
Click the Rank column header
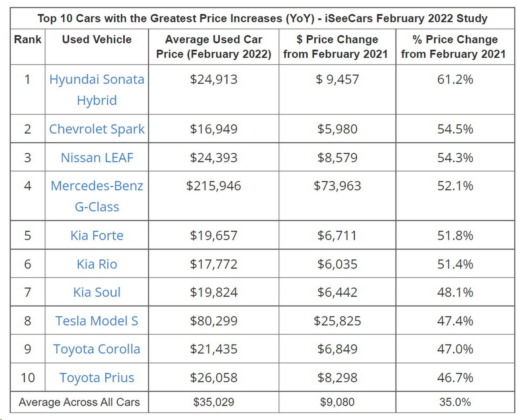(x=28, y=39)
